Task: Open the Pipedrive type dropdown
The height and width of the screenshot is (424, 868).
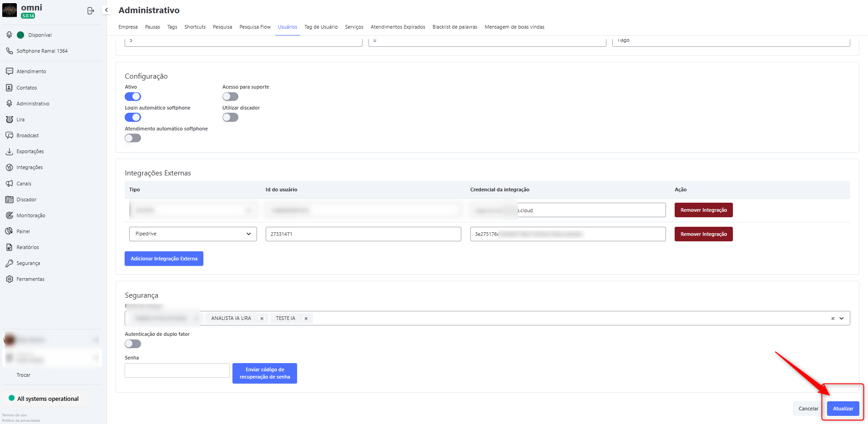Action: (193, 234)
